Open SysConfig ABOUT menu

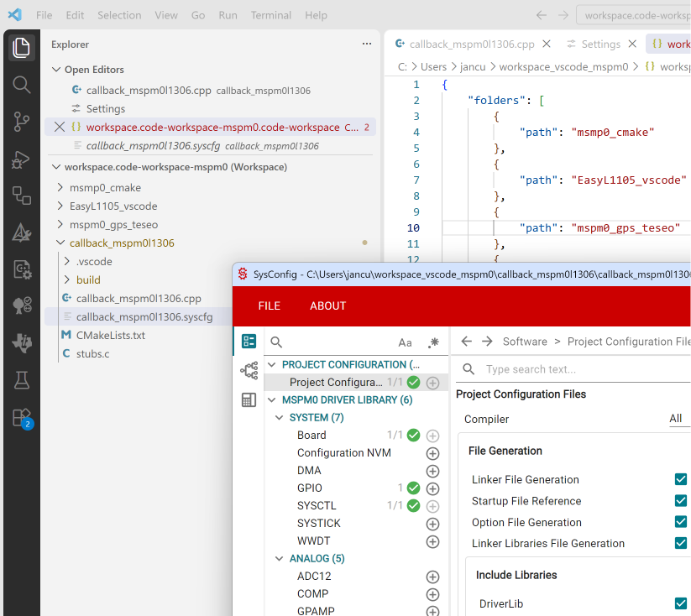click(x=328, y=305)
